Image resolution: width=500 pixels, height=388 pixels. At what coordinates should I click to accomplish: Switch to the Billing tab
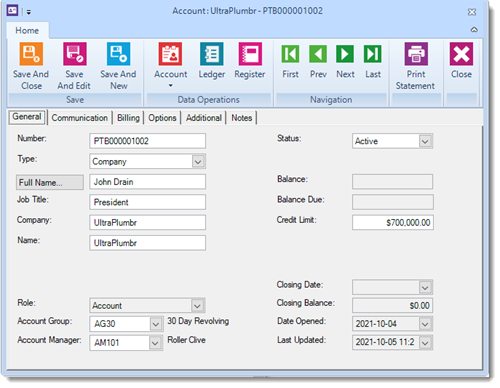128,118
